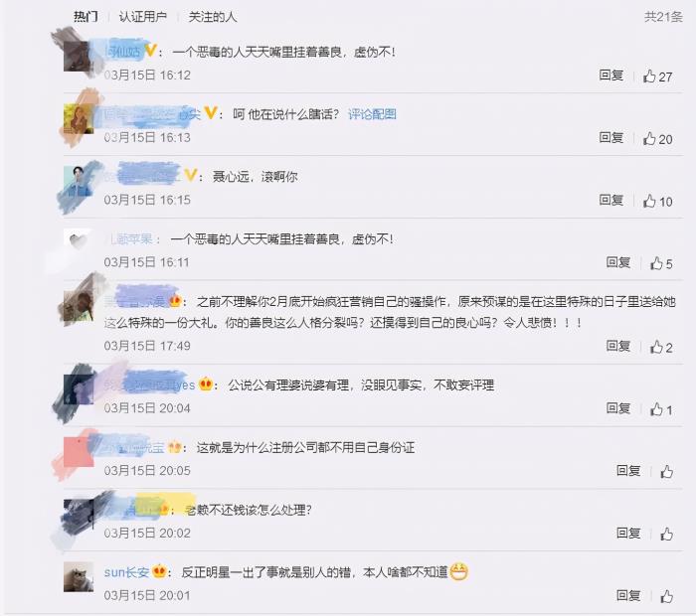Like the 老赖不还钱 comment

coord(666,534)
